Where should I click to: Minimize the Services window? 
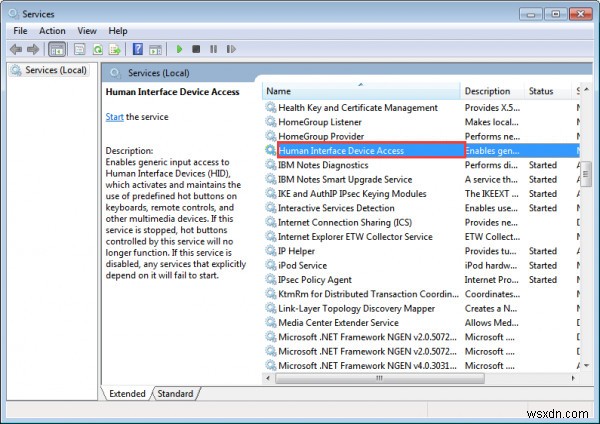tap(530, 14)
